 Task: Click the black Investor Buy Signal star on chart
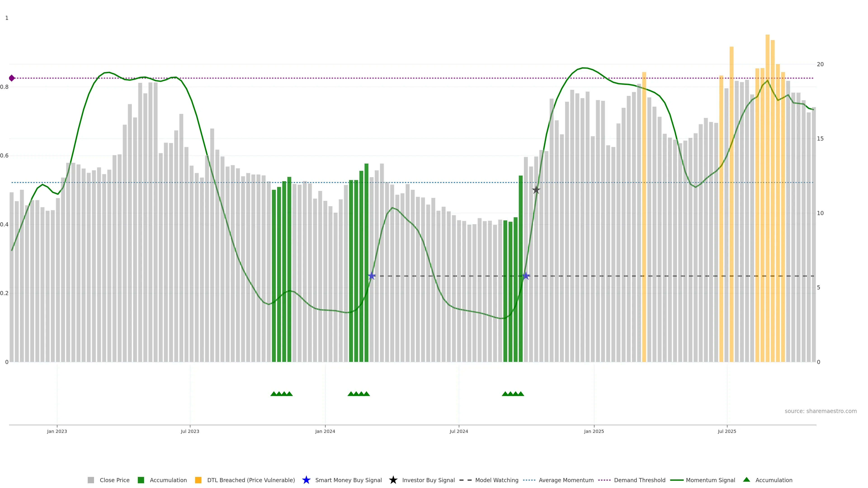coord(536,190)
